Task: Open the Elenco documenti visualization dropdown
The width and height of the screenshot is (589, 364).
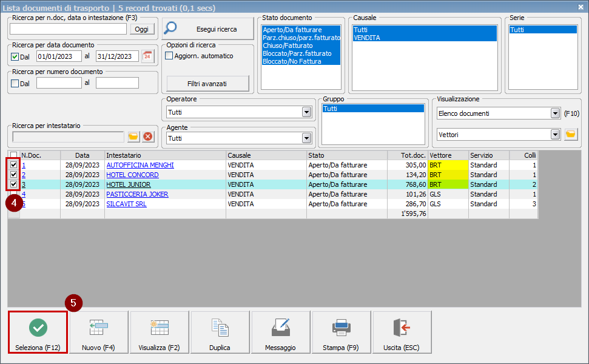Action: click(x=555, y=113)
